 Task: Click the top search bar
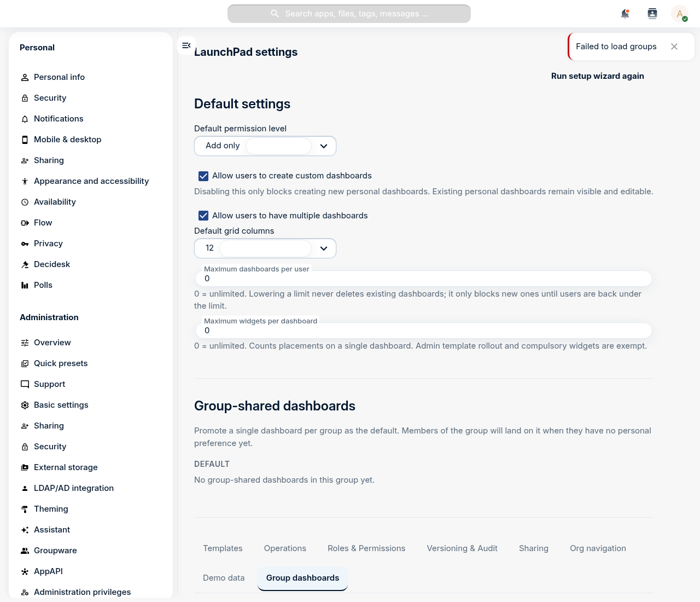349,14
